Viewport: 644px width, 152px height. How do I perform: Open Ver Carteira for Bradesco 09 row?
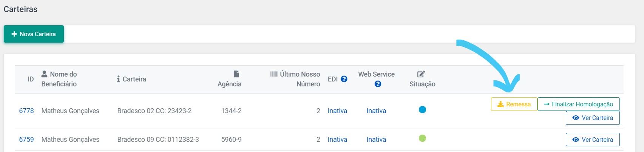(593, 140)
